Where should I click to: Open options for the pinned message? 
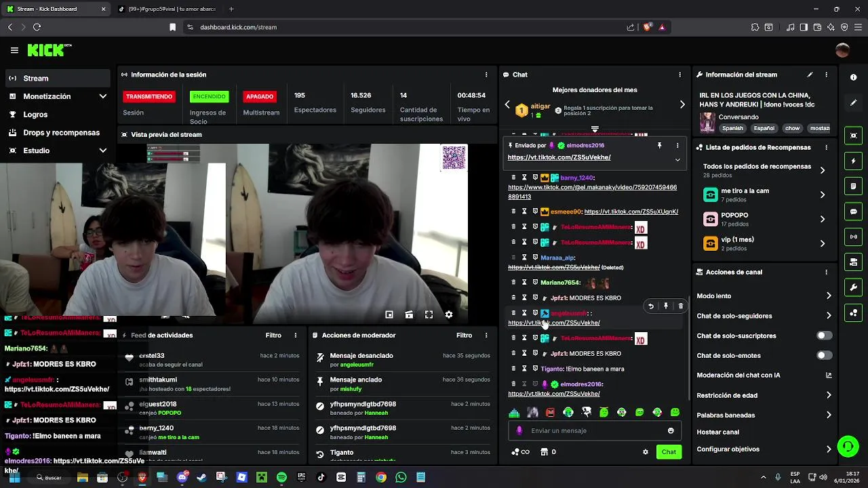point(677,145)
